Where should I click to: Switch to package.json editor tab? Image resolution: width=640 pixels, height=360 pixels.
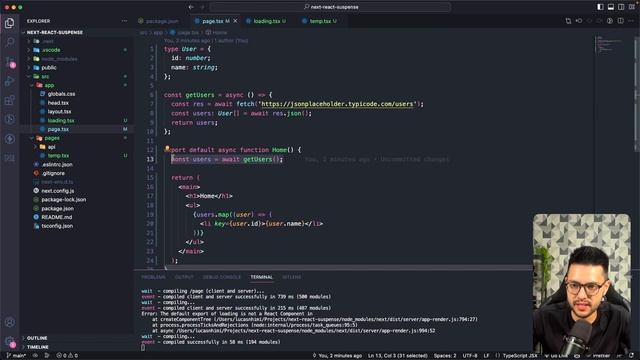tap(162, 21)
